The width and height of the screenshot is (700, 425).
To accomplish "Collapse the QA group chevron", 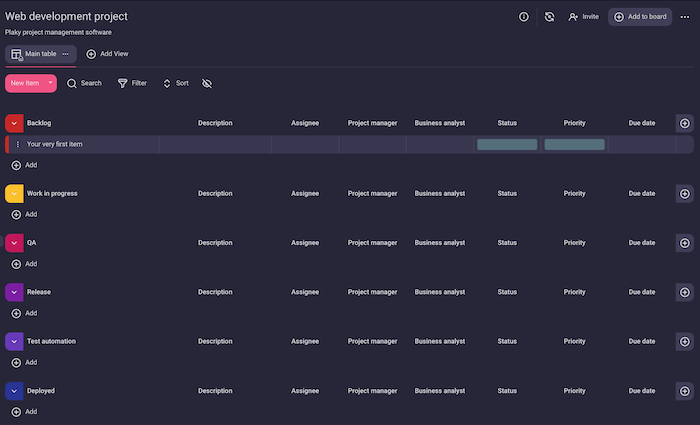I will [14, 243].
